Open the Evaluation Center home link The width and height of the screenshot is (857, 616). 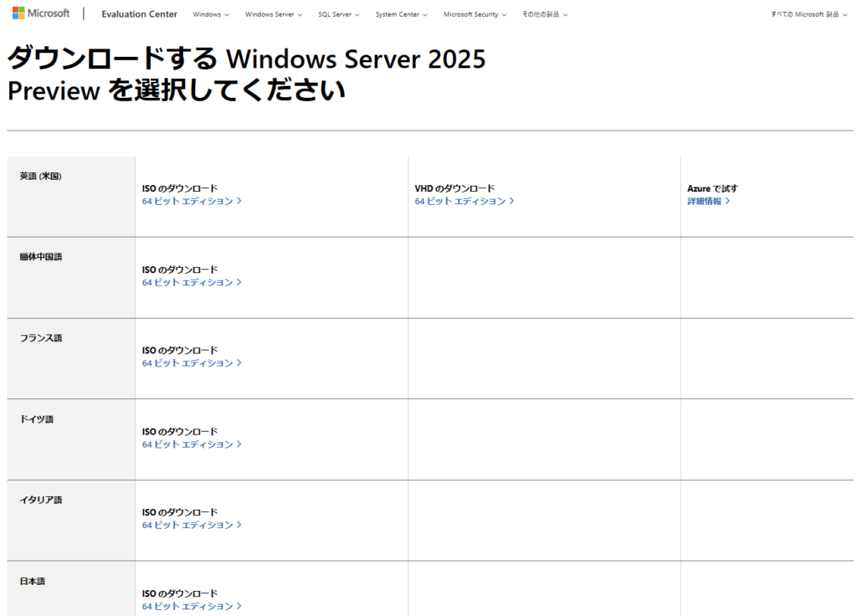pos(139,14)
